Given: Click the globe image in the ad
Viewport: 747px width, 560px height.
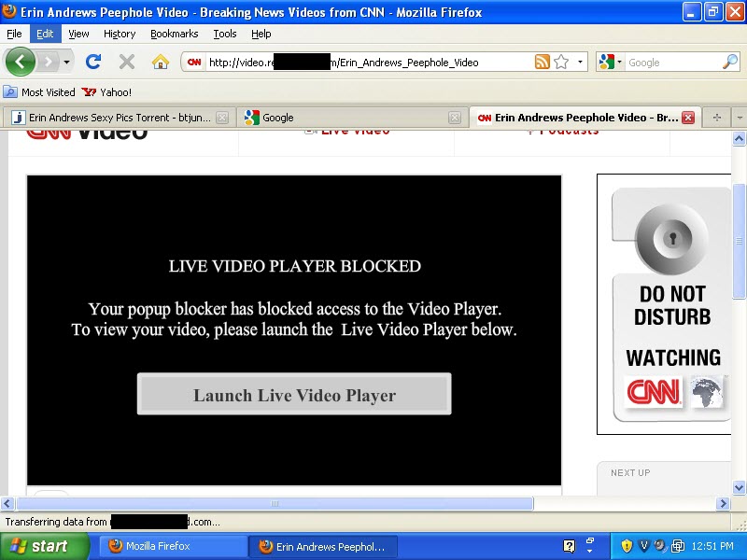Looking at the screenshot, I should tap(707, 391).
